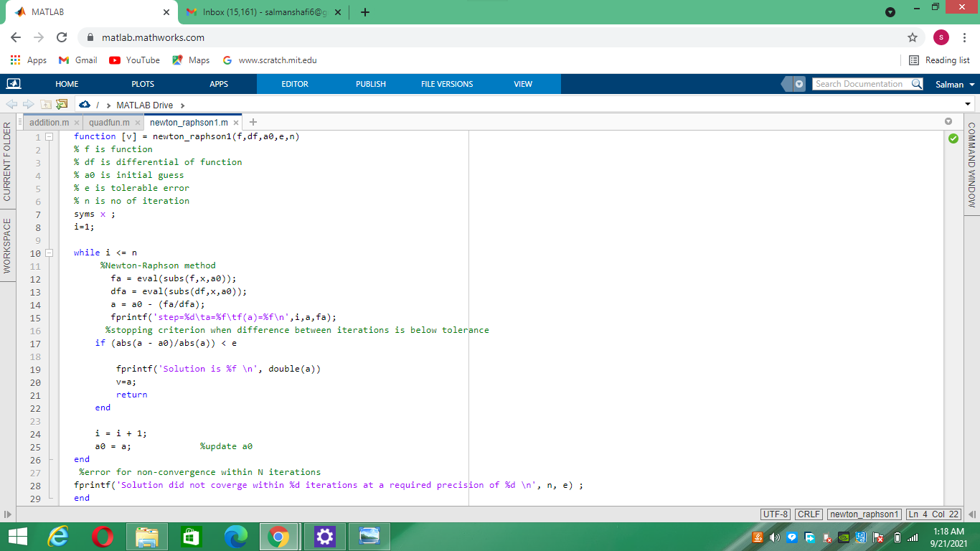
Task: Open the COMMAND WINDOW side panel
Action: (x=972, y=164)
